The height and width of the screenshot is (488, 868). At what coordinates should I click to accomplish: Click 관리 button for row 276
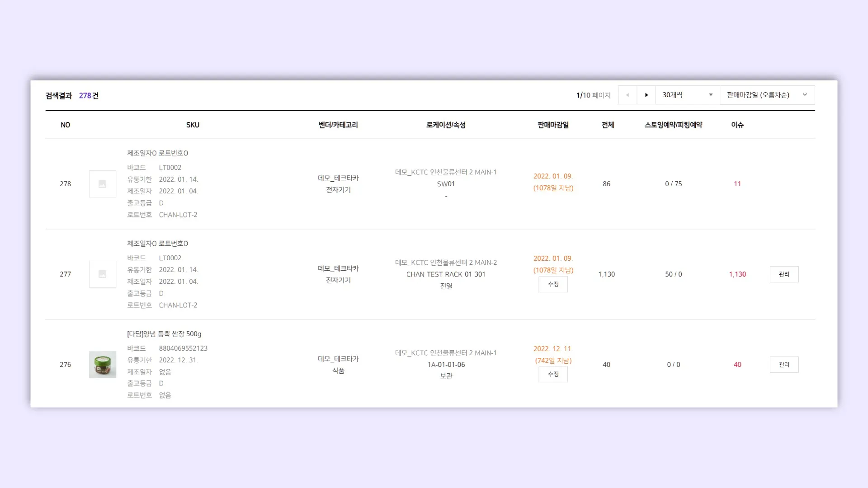[x=784, y=365]
